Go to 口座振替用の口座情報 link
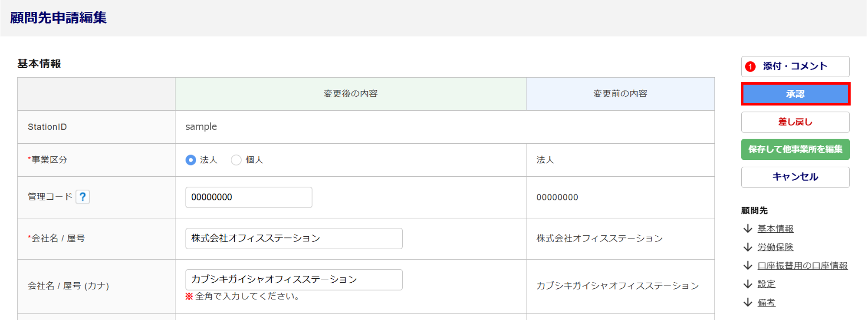 (802, 266)
